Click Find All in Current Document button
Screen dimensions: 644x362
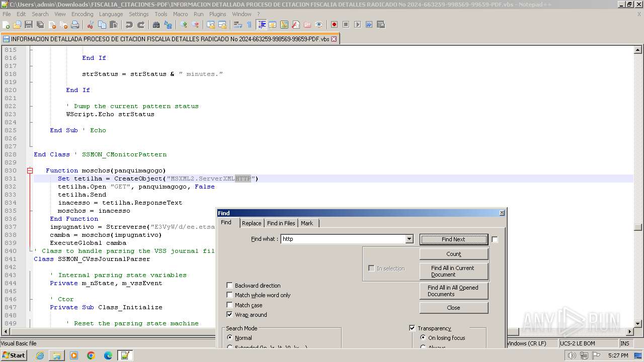pos(454,271)
